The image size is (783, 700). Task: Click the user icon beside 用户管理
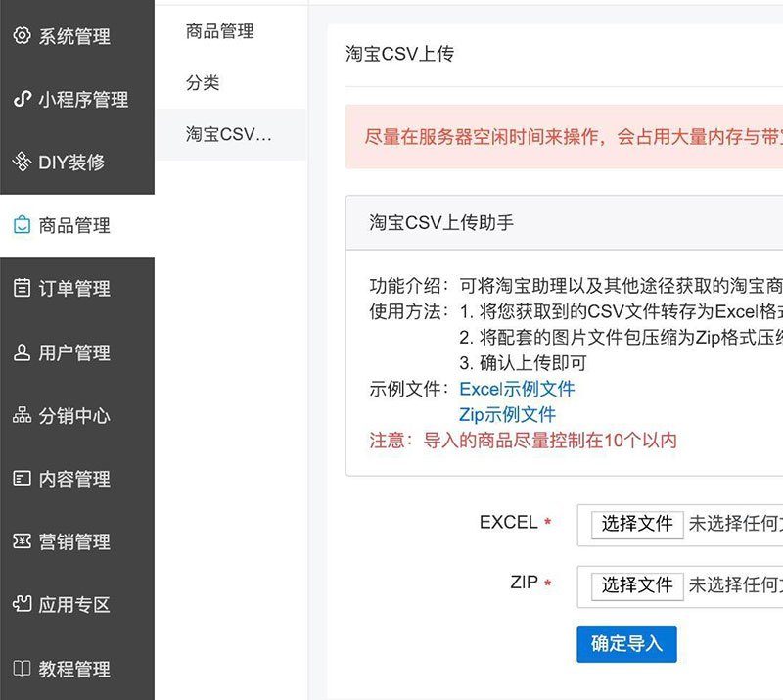click(22, 352)
